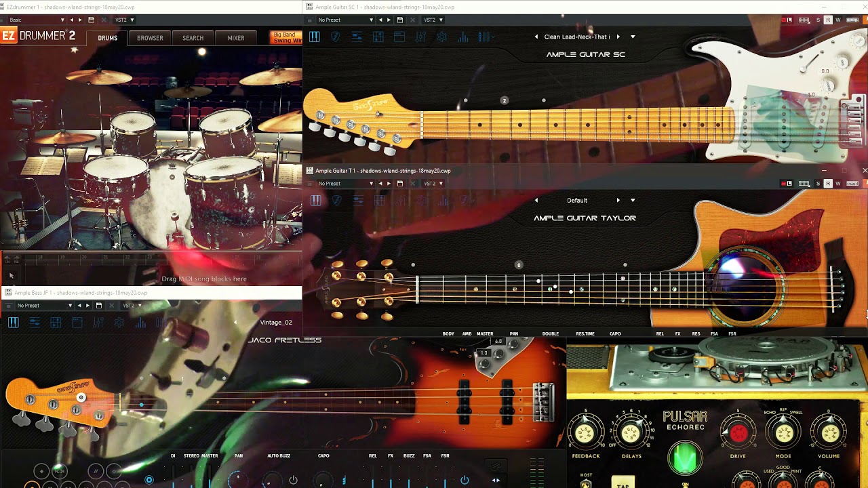Click the Vintage_02 preset name in Ample Bass

(276, 323)
